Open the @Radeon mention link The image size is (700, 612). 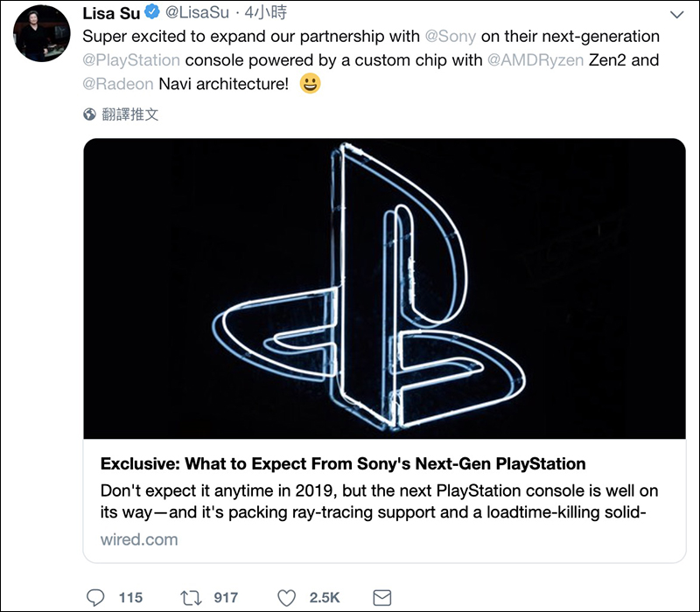118,84
